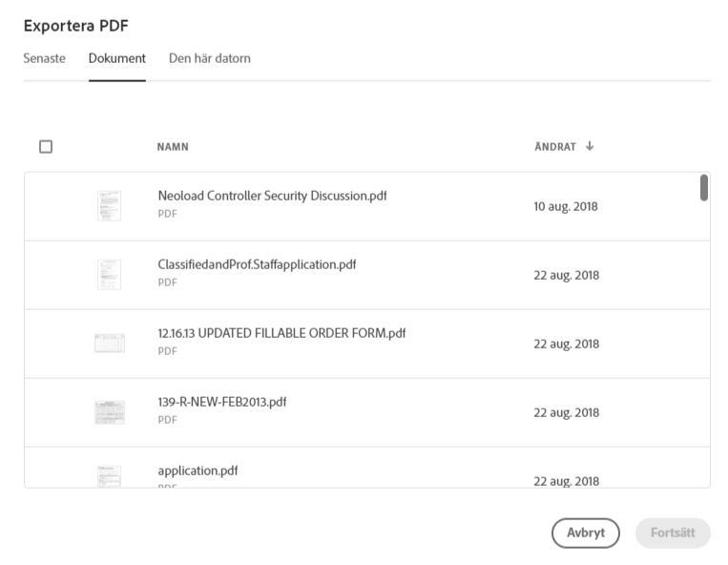Screen dimensions: 728x565
Task: Switch to the Dokument tab
Action: click(x=117, y=58)
